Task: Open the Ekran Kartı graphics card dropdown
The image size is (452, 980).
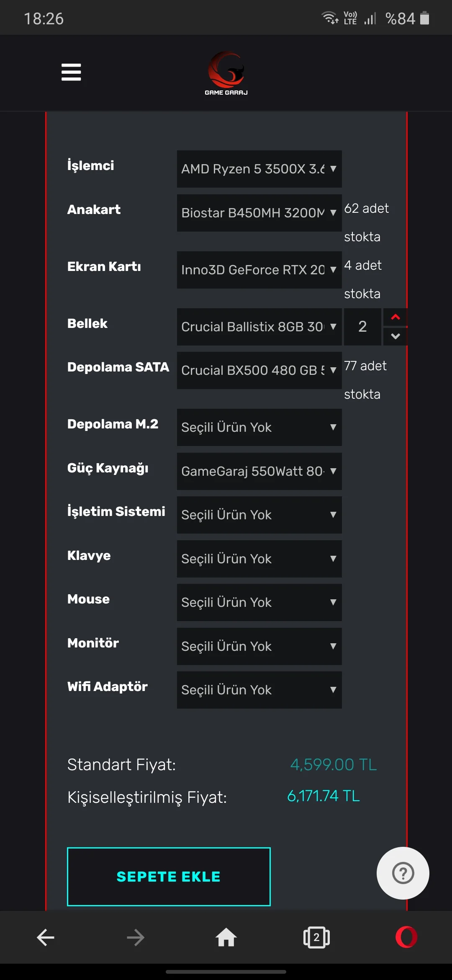Action: pos(259,270)
